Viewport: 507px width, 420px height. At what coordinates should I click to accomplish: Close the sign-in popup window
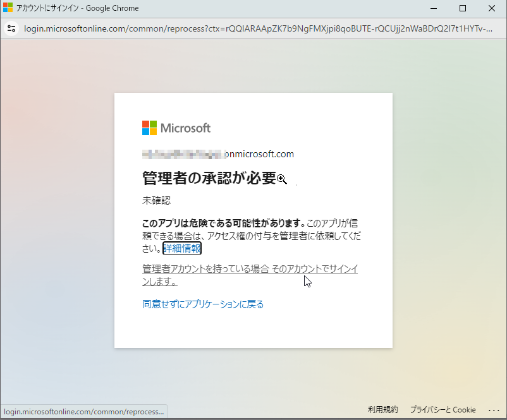coord(492,8)
